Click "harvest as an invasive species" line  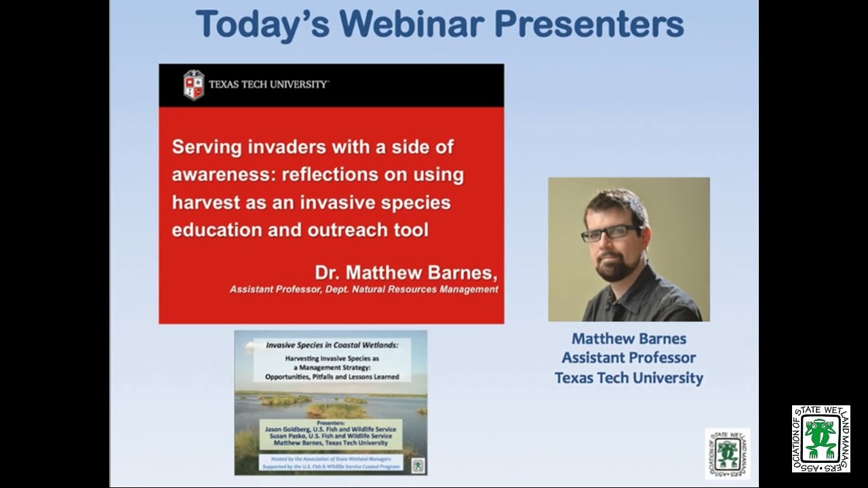pyautogui.click(x=311, y=202)
